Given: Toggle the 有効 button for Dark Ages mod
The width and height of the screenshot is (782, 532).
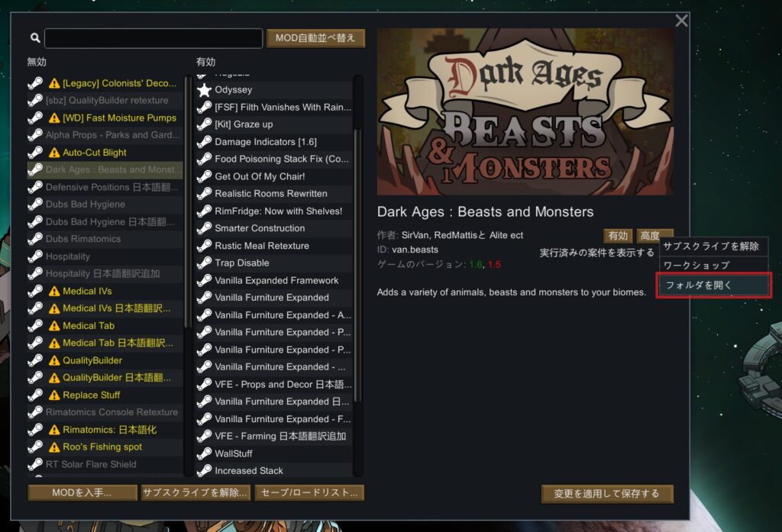Looking at the screenshot, I should point(618,235).
